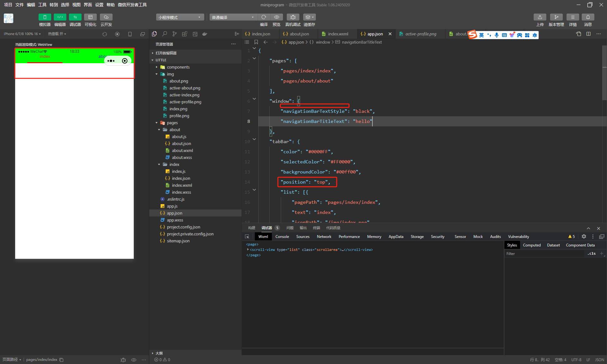Screen dimensions: 607x364
Task: Collapse the img folder
Action: point(195,74)
